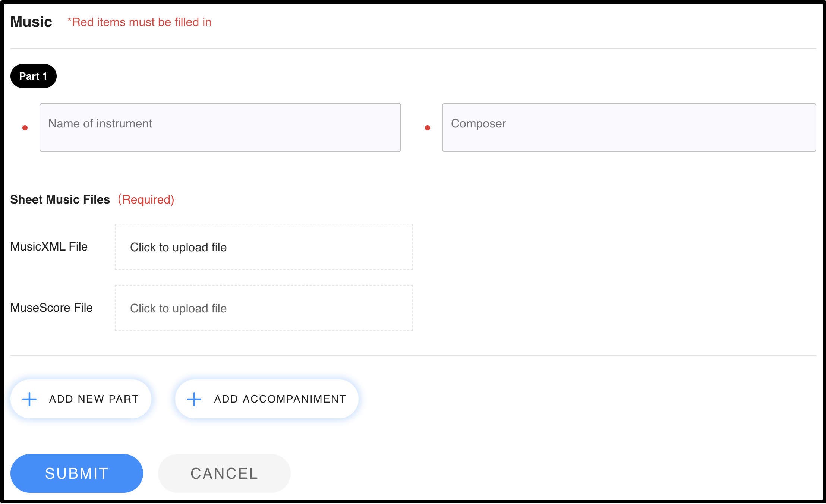Image resolution: width=826 pixels, height=504 pixels.
Task: Click the MusicXML File label
Action: pyautogui.click(x=49, y=246)
